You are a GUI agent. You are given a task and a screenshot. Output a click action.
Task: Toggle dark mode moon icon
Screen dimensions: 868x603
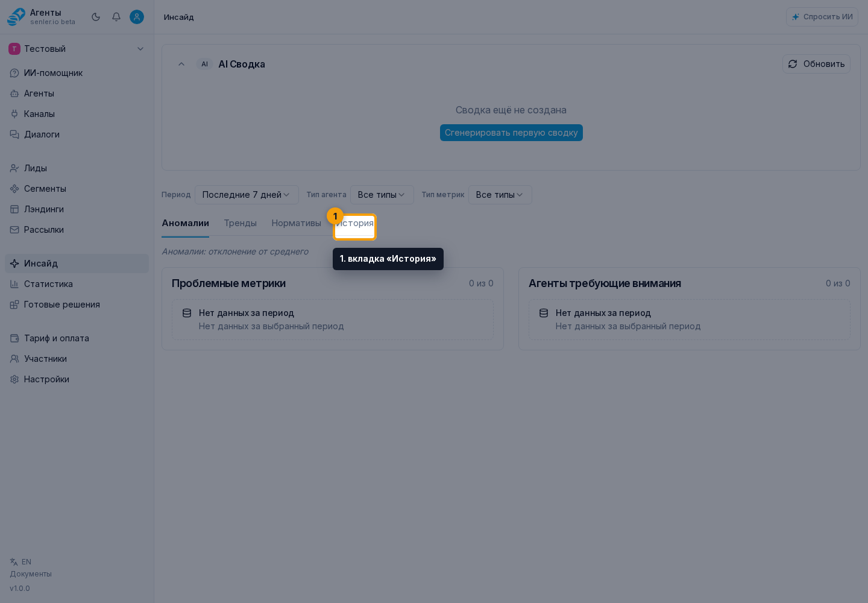[96, 17]
